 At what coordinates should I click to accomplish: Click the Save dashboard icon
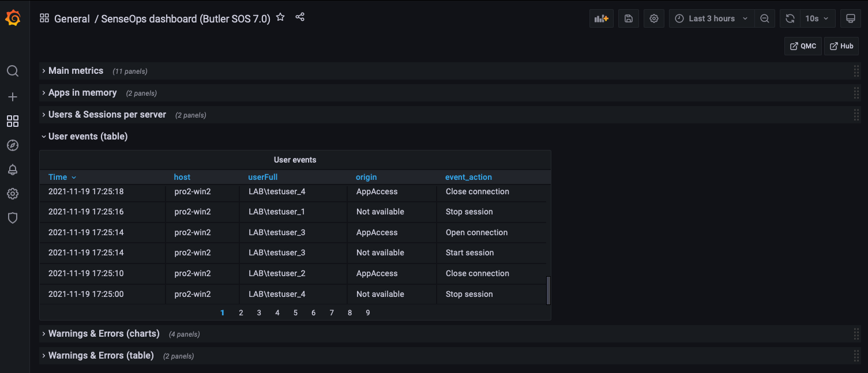pyautogui.click(x=629, y=18)
